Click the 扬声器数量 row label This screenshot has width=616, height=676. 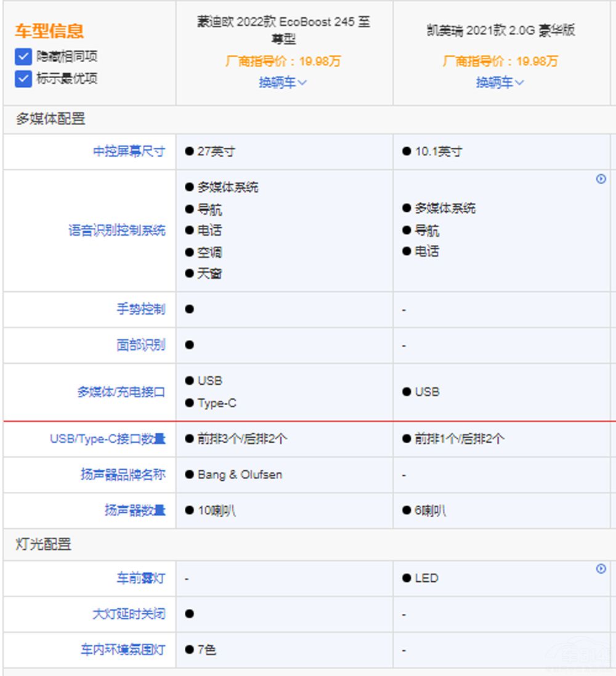pyautogui.click(x=135, y=510)
